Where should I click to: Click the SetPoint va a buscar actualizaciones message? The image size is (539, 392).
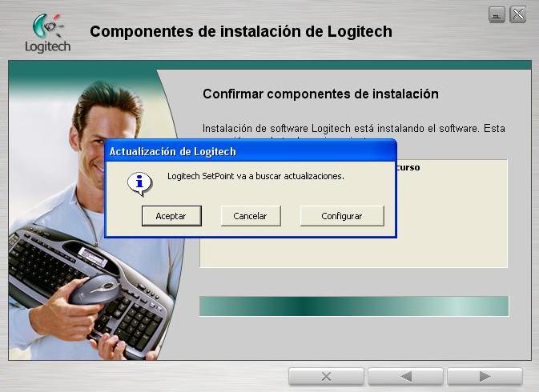point(255,176)
